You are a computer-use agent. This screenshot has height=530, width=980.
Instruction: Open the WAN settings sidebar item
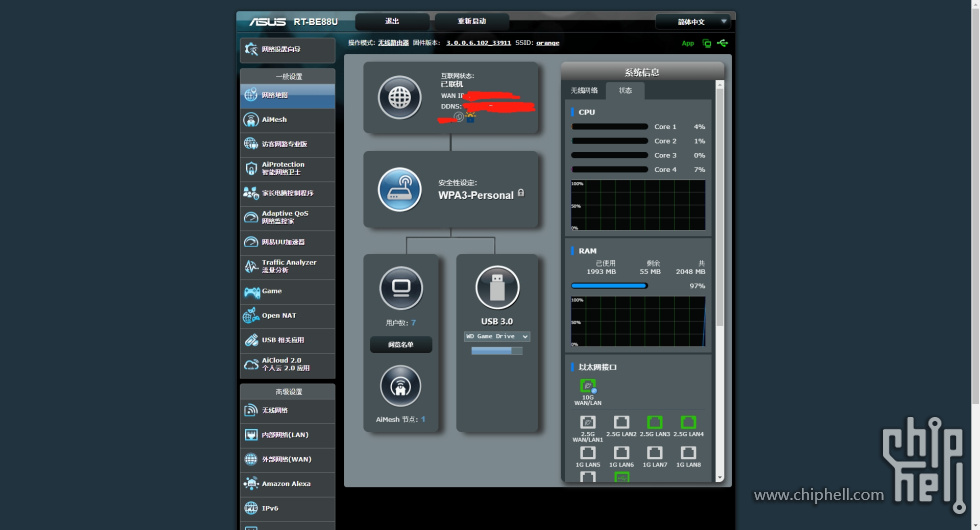[x=288, y=459]
